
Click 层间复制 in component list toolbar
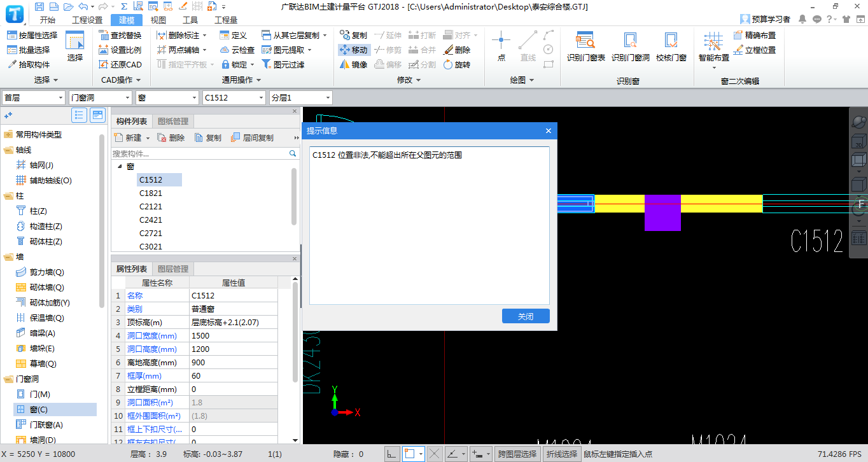click(252, 137)
